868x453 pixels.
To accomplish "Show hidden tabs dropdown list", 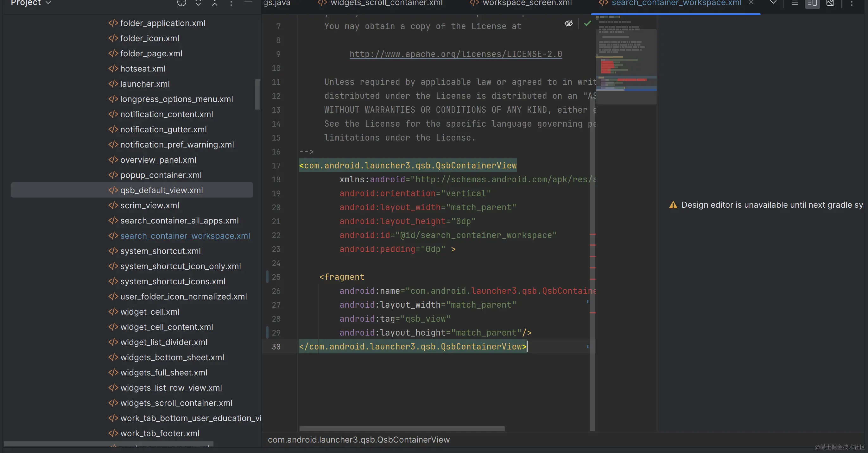I will click(773, 3).
